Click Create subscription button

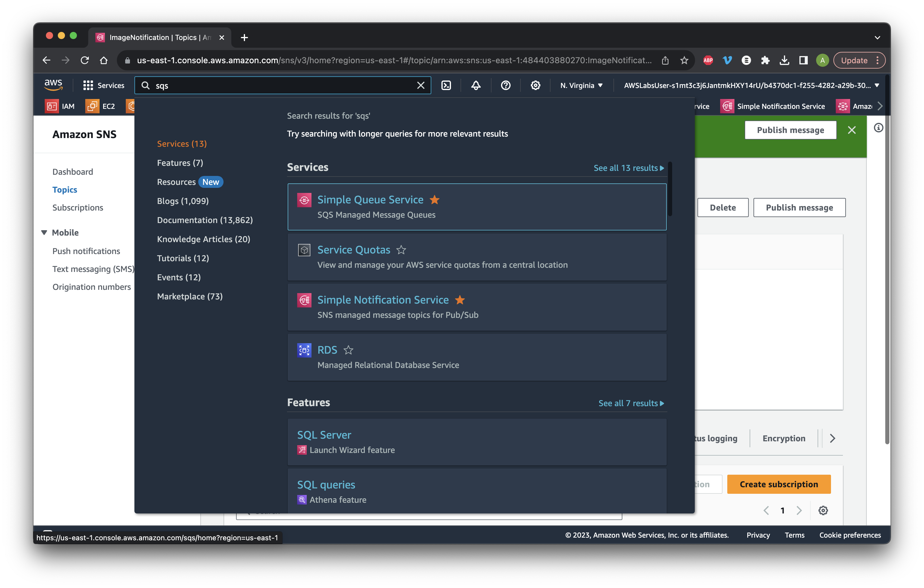(779, 484)
